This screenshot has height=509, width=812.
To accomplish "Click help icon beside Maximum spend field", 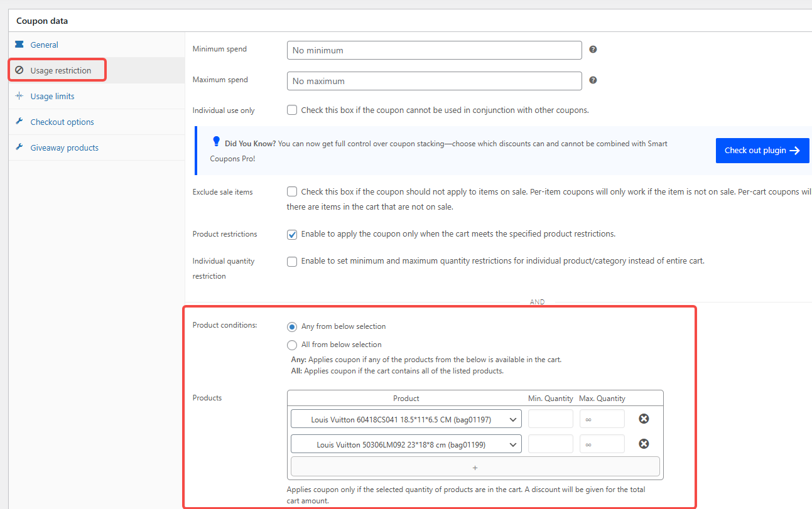I will click(x=593, y=80).
